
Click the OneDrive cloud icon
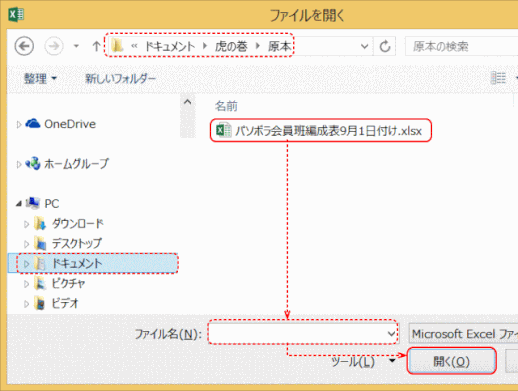coord(33,123)
